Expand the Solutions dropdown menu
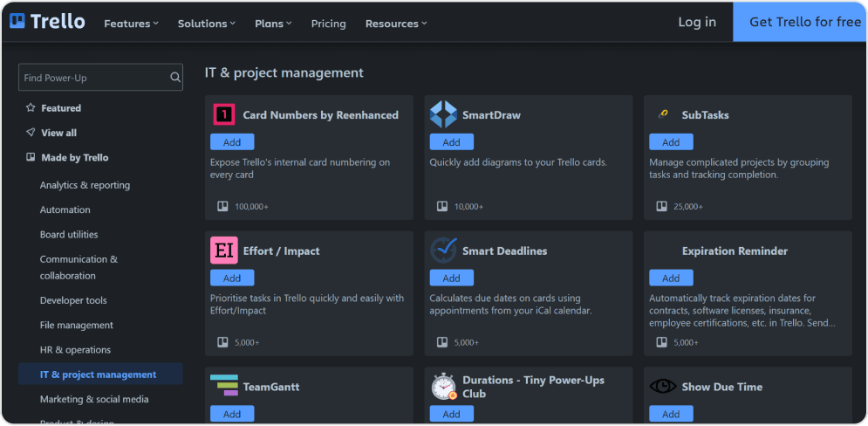This screenshot has height=426, width=868. (x=207, y=24)
